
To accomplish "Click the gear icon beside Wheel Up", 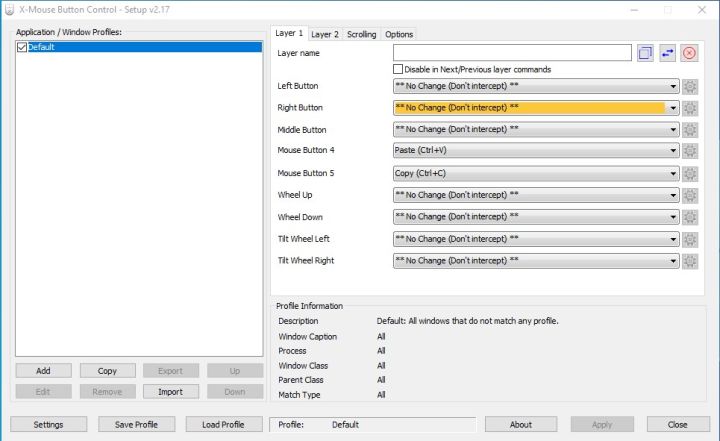I will (689, 195).
